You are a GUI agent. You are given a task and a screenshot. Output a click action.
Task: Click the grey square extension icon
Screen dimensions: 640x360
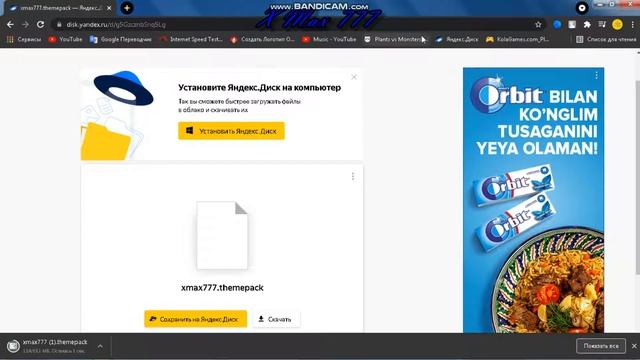click(x=572, y=24)
